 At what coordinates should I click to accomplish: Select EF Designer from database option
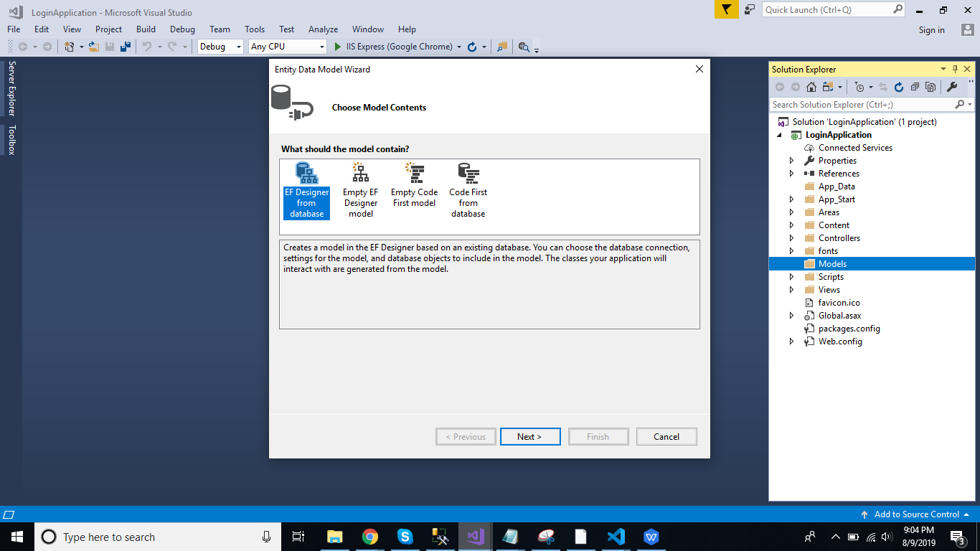point(306,190)
